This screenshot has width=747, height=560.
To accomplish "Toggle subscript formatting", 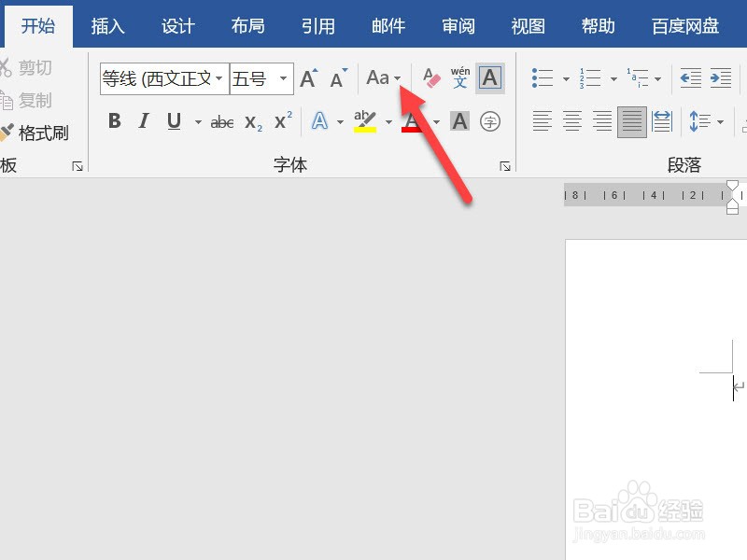I will point(253,122).
